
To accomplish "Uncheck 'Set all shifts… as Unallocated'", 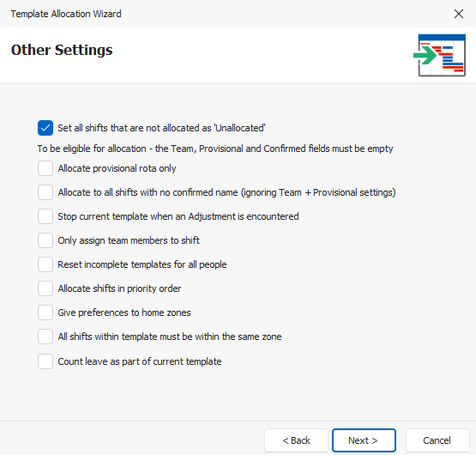I will [45, 128].
